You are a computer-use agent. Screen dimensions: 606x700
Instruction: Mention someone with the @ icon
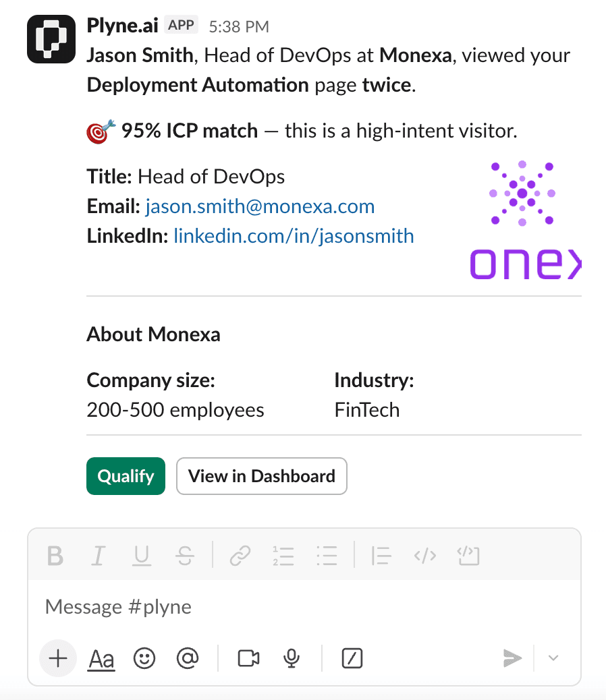186,658
